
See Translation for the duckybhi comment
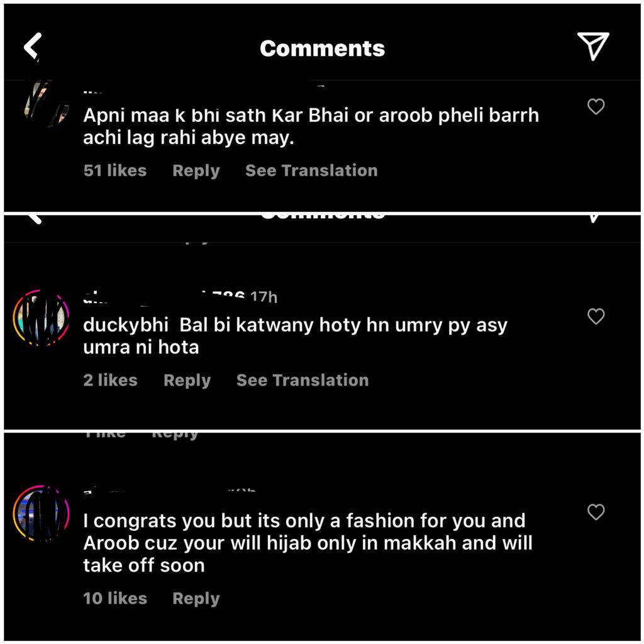[x=303, y=380]
